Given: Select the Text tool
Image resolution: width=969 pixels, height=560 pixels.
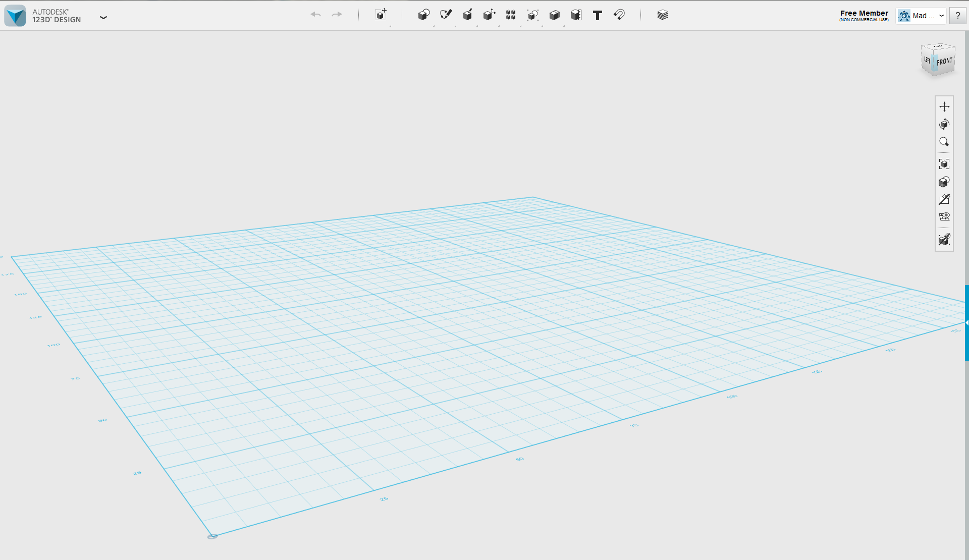Looking at the screenshot, I should [x=597, y=15].
